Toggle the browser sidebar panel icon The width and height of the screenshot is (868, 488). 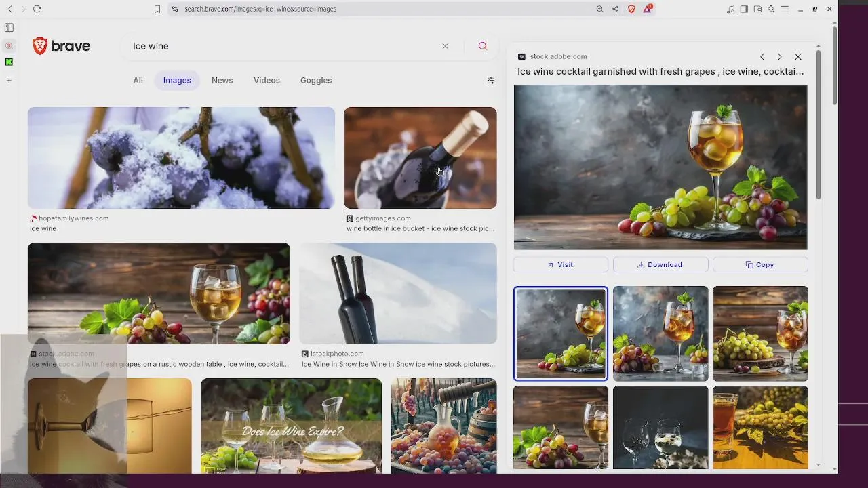[744, 9]
